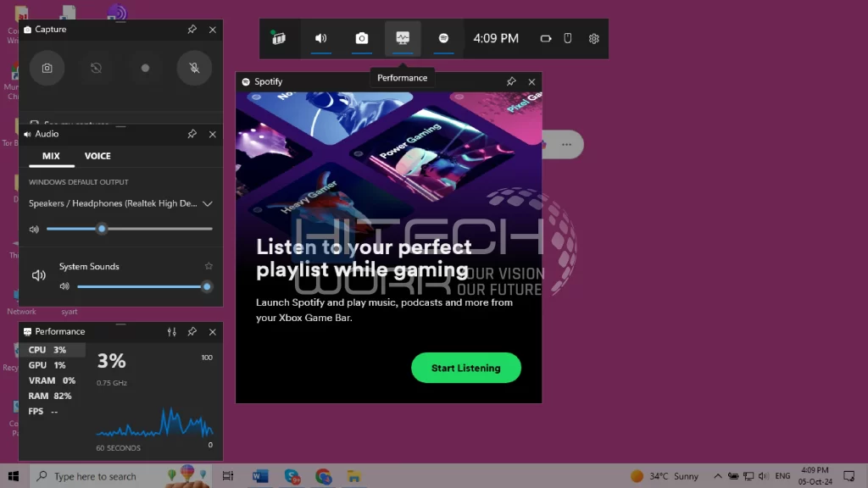868x488 pixels.
Task: Enable mouse click-through icon in Game Bar
Action: (567, 38)
